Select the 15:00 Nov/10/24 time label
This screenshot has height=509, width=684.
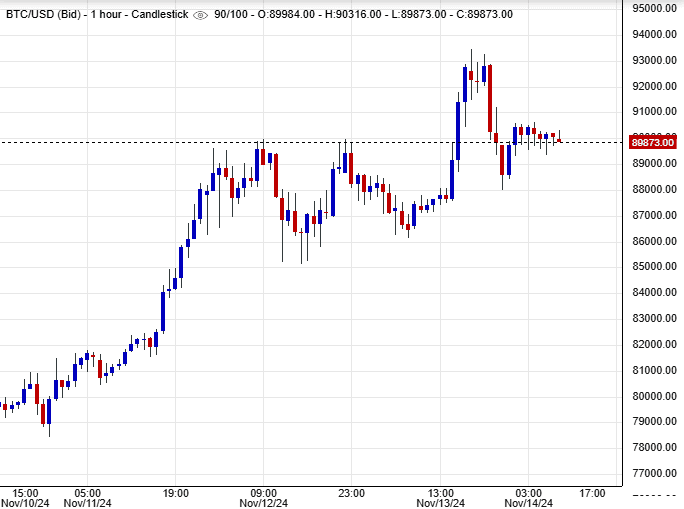(24, 498)
